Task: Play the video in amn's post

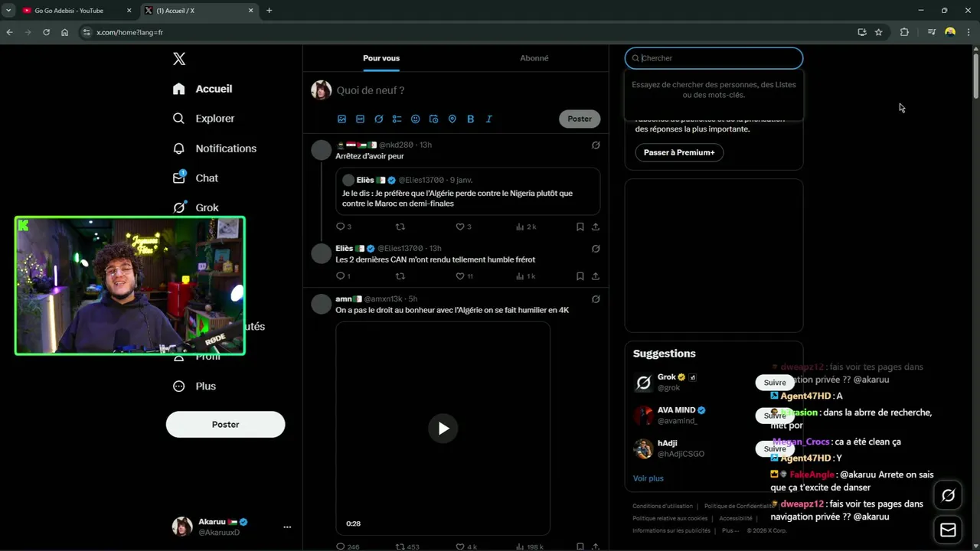Action: (x=443, y=429)
